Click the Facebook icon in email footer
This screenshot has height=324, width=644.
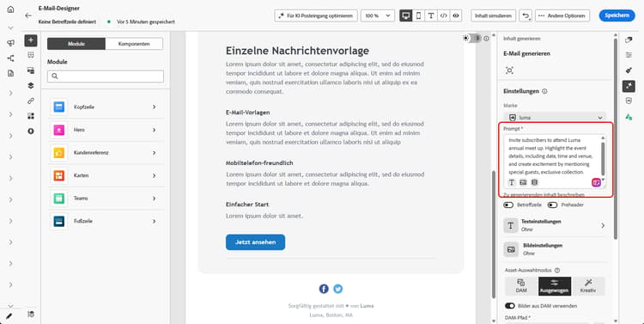click(x=324, y=289)
